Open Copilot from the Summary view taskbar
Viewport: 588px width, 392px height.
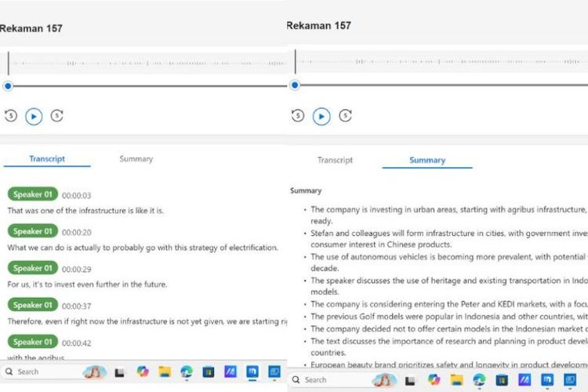434,379
